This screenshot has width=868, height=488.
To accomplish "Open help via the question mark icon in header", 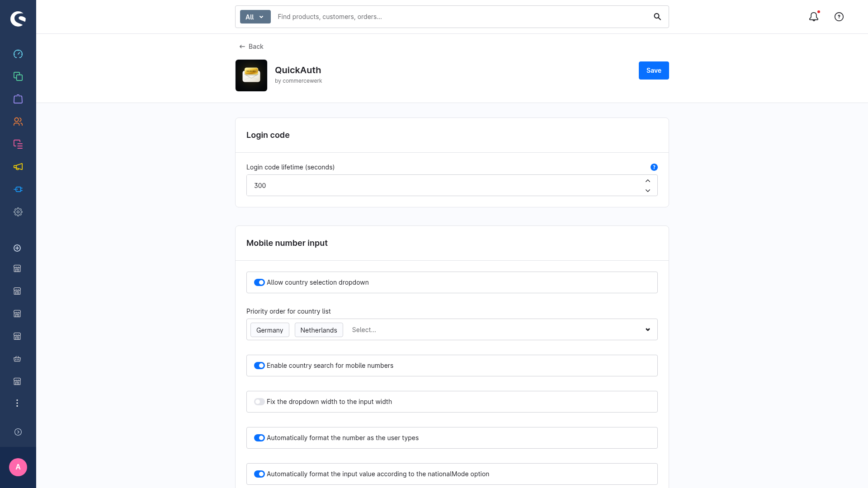I will (x=839, y=17).
